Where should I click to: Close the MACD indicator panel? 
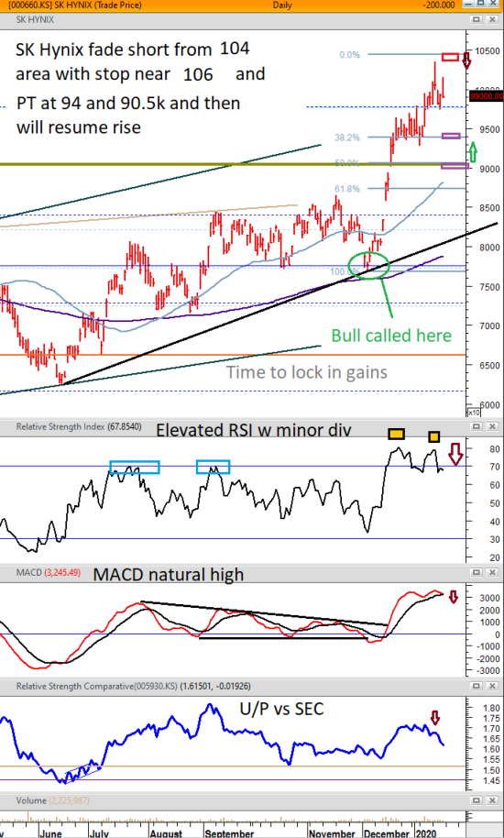pyautogui.click(x=492, y=572)
